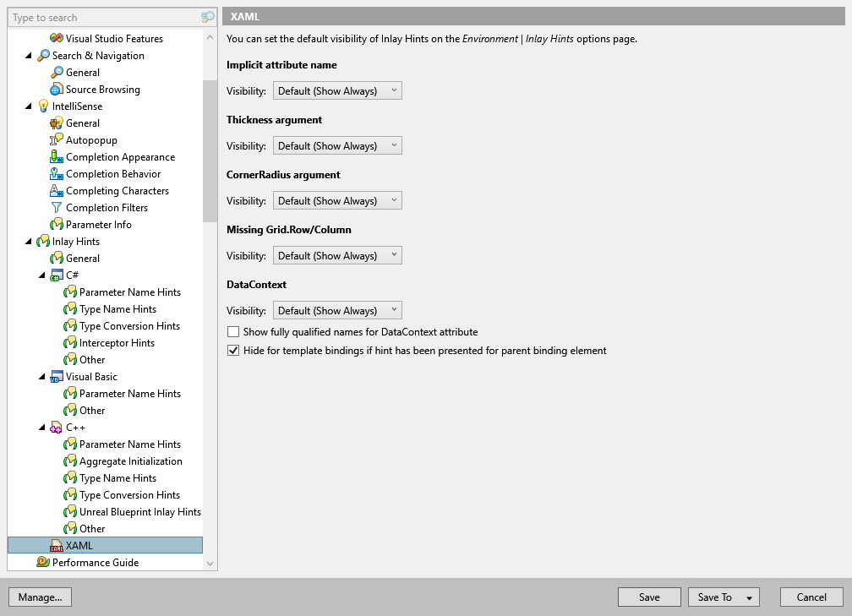
Task: Open the DataContext visibility dropdown
Action: [337, 309]
